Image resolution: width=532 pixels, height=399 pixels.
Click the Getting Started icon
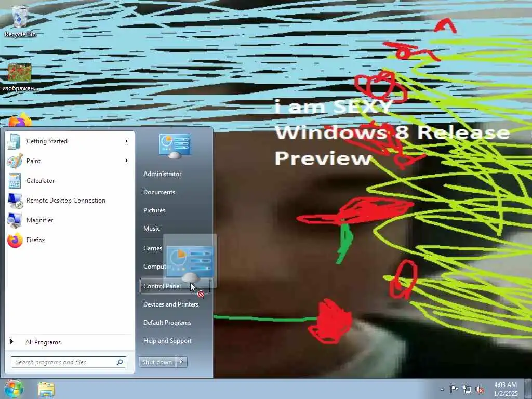click(x=14, y=141)
